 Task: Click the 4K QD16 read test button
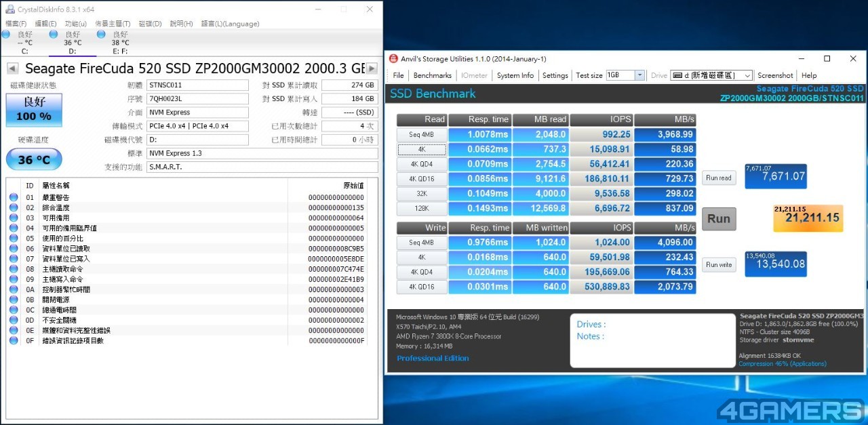[421, 179]
